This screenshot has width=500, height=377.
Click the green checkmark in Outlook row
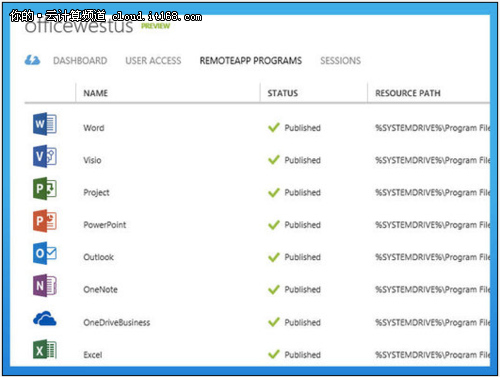point(274,257)
